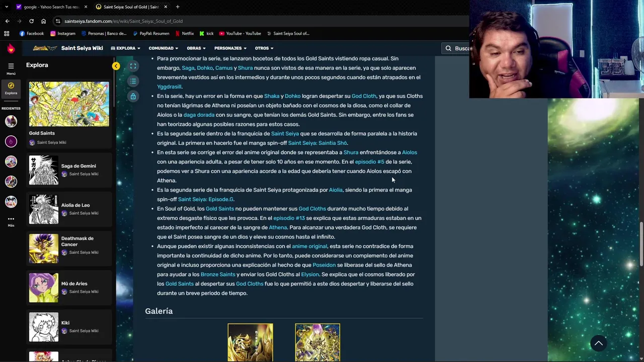The image size is (644, 362).
Task: Open second recent wiki avatar in sidebar
Action: [x=11, y=141]
